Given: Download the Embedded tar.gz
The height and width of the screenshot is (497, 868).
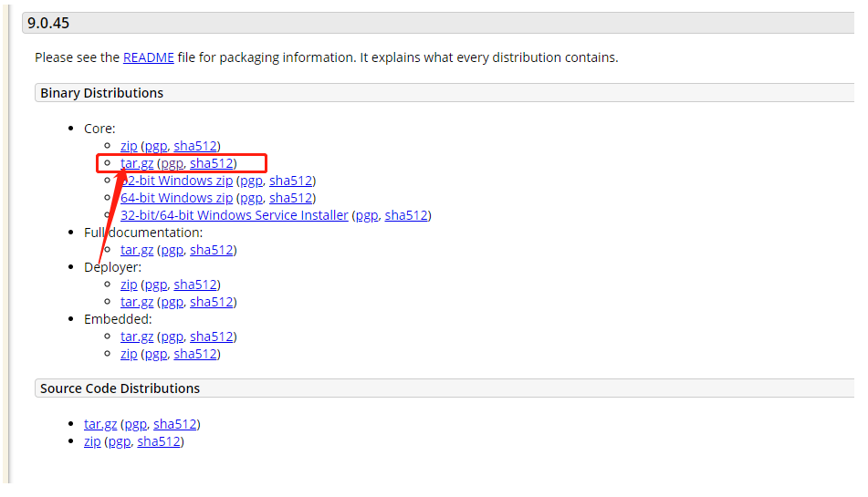Looking at the screenshot, I should [x=137, y=337].
